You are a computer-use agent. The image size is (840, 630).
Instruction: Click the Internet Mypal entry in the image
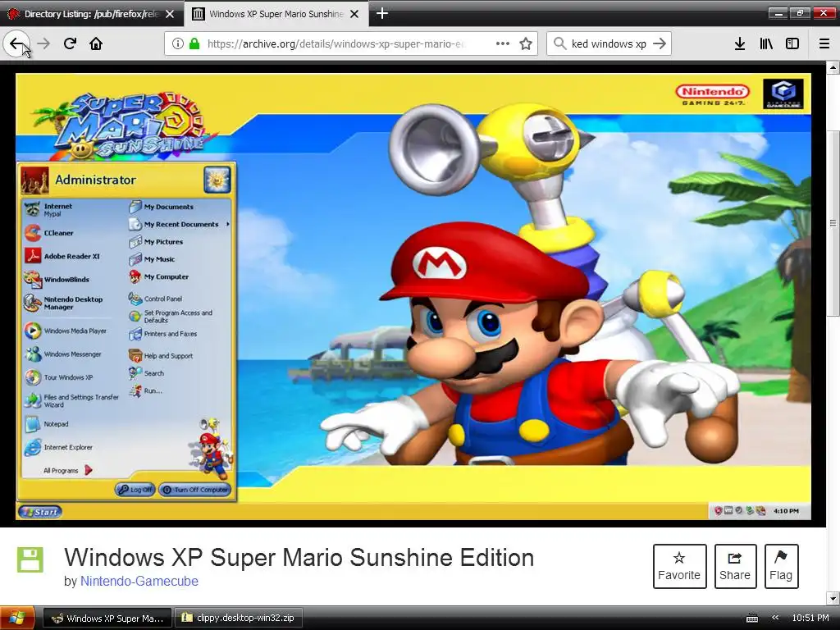[x=48, y=209]
